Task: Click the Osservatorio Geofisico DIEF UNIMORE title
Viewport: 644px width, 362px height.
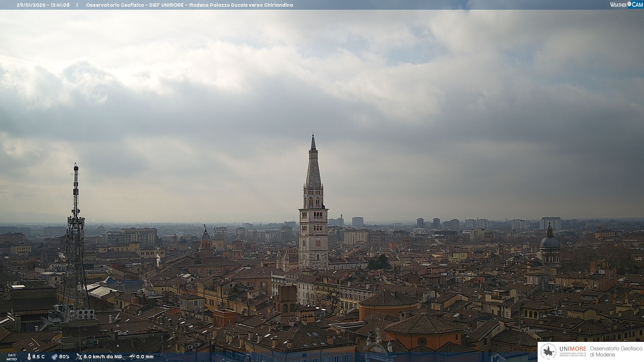Action: tap(189, 5)
